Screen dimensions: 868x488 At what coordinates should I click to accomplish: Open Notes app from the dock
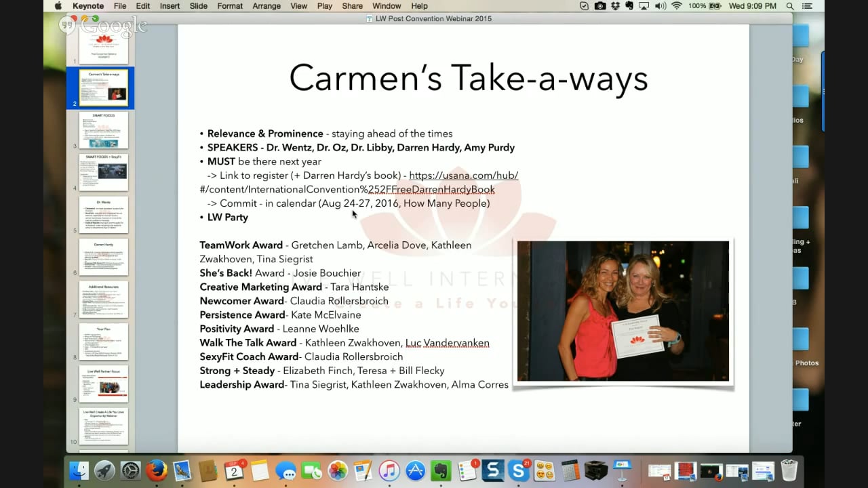(260, 470)
